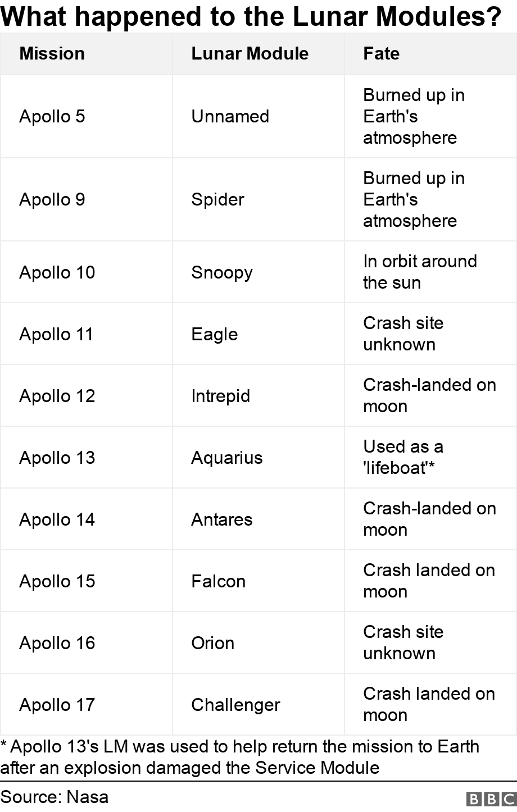Click the 'In orbit around the sun' cell
This screenshot has width=517, height=812.
tap(419, 272)
